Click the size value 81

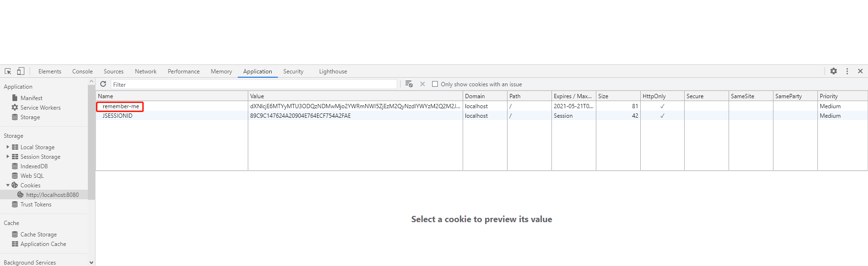(x=635, y=106)
